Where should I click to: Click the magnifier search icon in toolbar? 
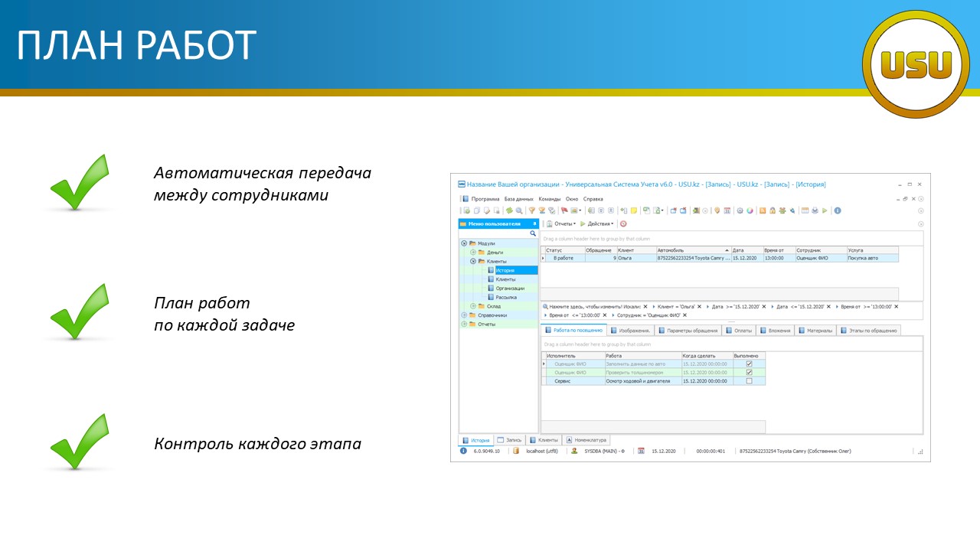(519, 210)
